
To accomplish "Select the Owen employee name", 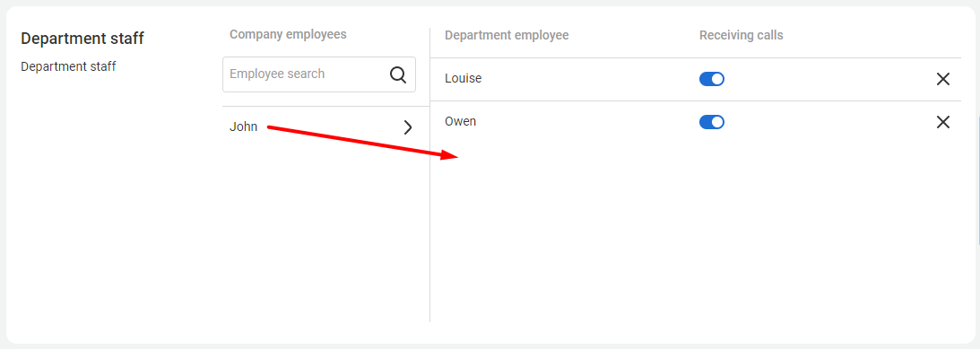I will (460, 121).
